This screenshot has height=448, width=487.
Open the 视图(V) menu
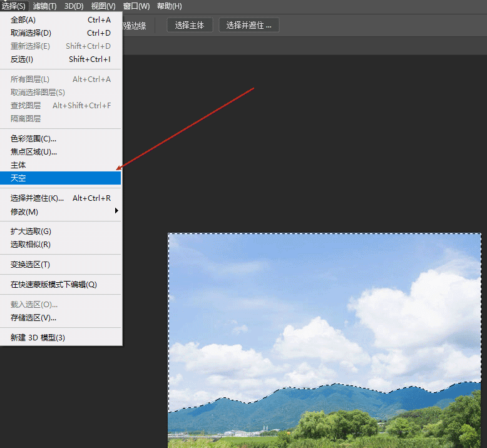click(103, 6)
